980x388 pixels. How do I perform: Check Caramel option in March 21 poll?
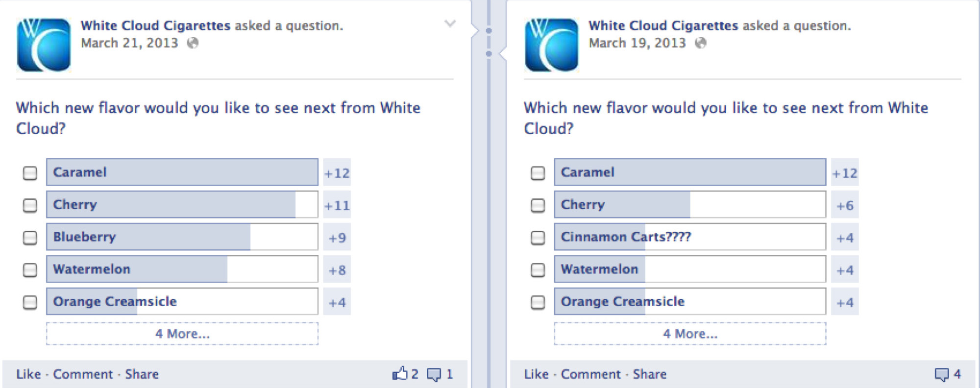30,173
